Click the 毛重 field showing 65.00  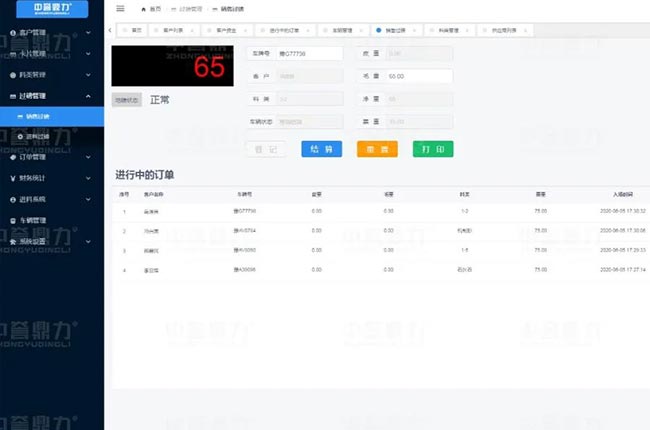pos(419,76)
